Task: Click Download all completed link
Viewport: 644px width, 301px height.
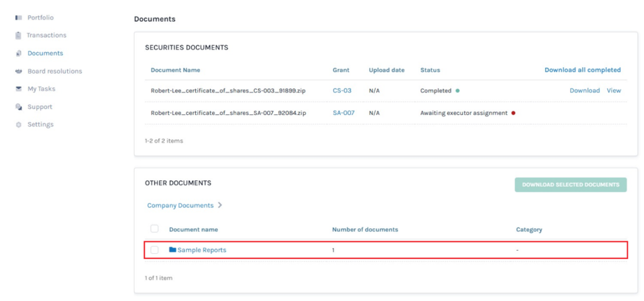Action: tap(582, 70)
